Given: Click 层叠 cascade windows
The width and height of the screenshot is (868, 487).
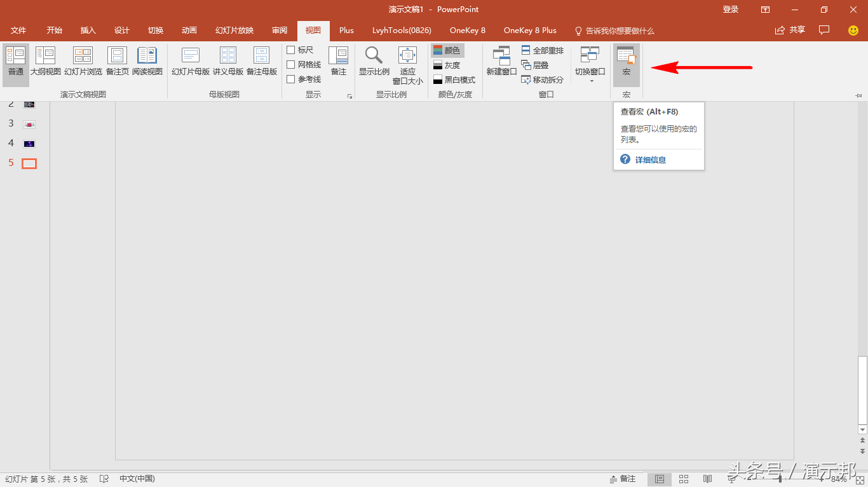Looking at the screenshot, I should click(535, 65).
